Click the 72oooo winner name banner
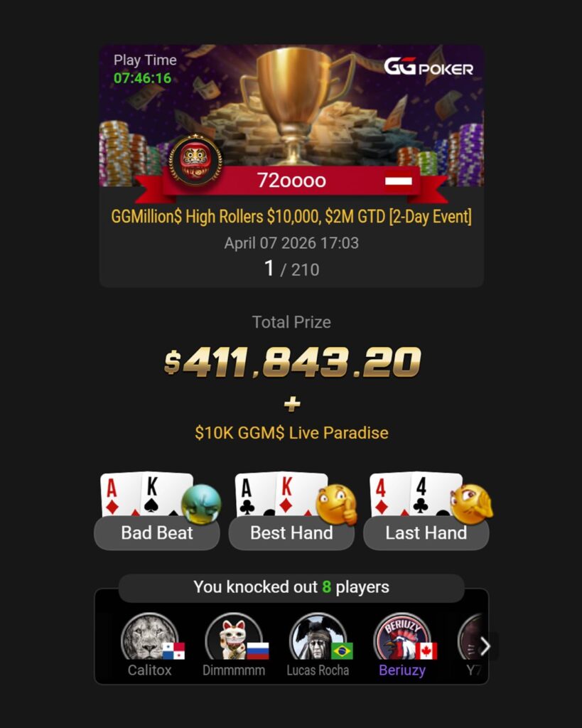Viewport: 582px width, 728px height. 291,180
